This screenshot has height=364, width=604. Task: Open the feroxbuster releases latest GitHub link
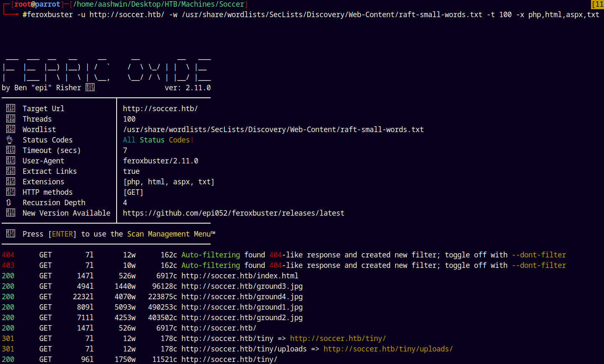click(x=233, y=213)
